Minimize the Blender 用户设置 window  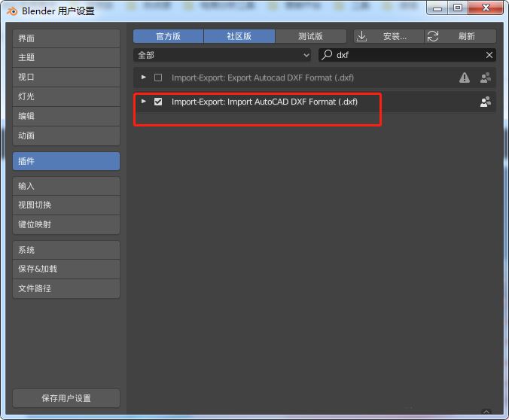(437, 8)
